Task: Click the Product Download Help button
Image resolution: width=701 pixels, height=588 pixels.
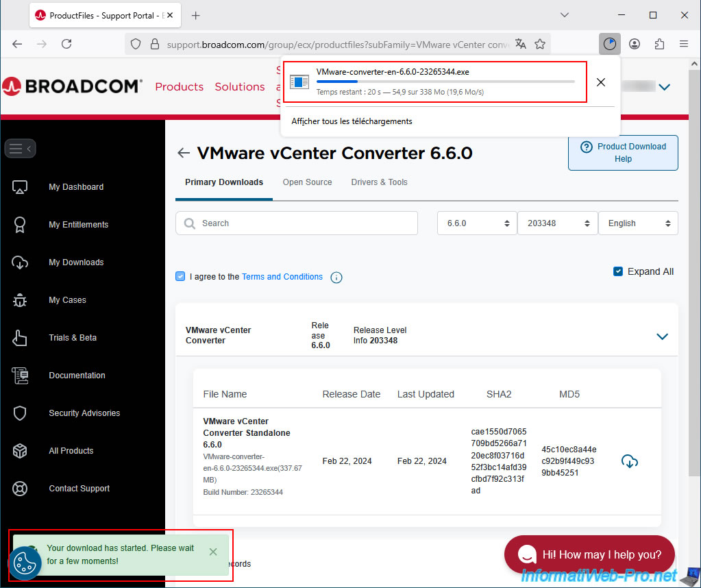Action: 623,152
